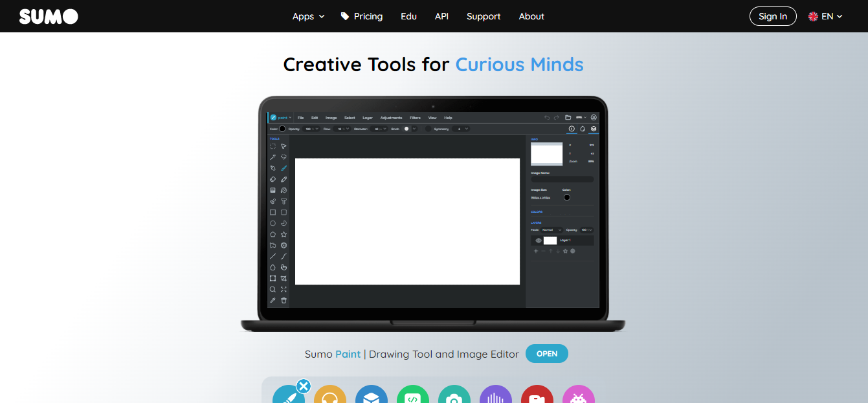868x403 pixels.
Task: Select eyedropper tool in preview
Action: click(273, 300)
